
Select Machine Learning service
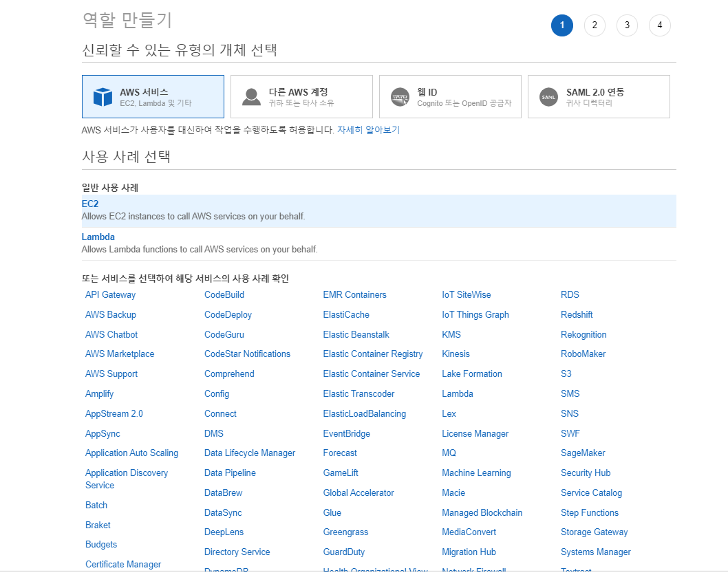(x=476, y=473)
